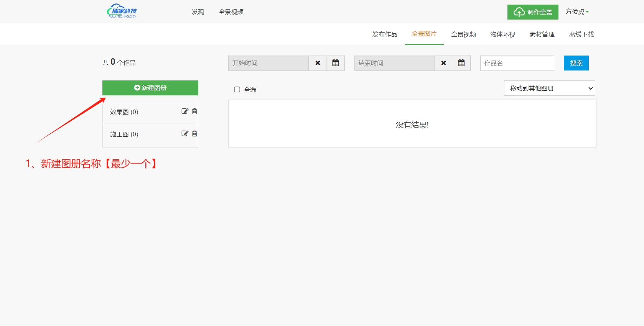Click the 制作全景 upload button

(x=533, y=12)
